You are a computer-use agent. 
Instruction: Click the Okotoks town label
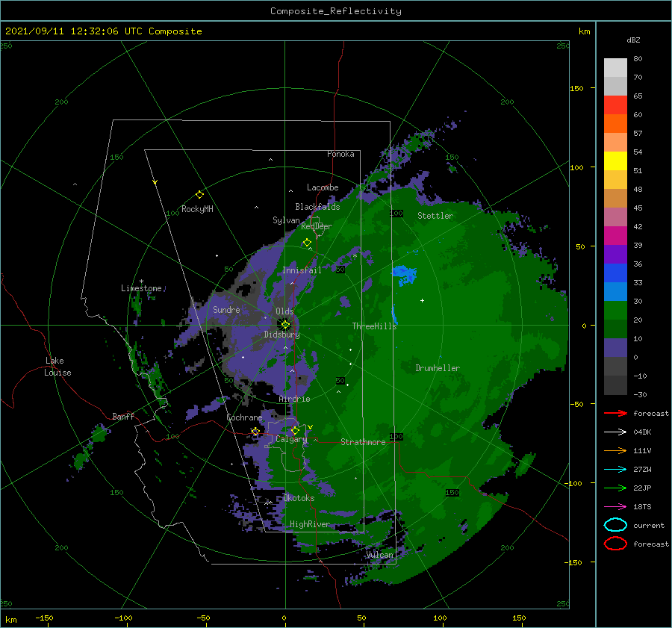tap(299, 498)
